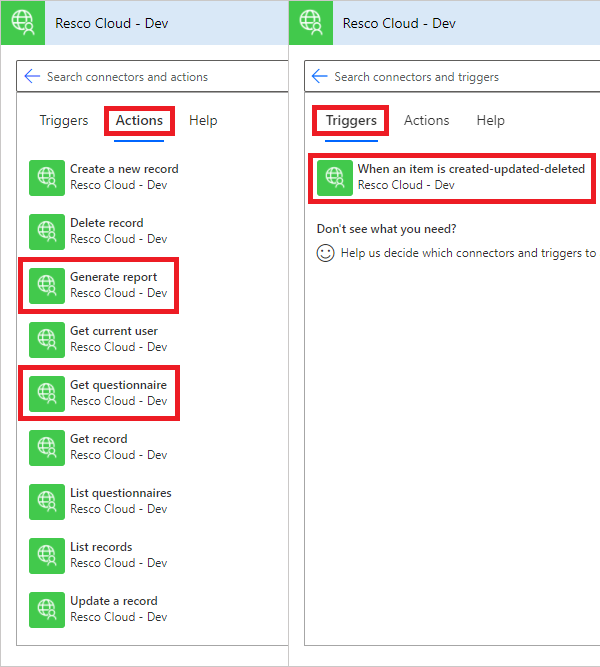Choose the Get questionnaire action icon

click(46, 393)
